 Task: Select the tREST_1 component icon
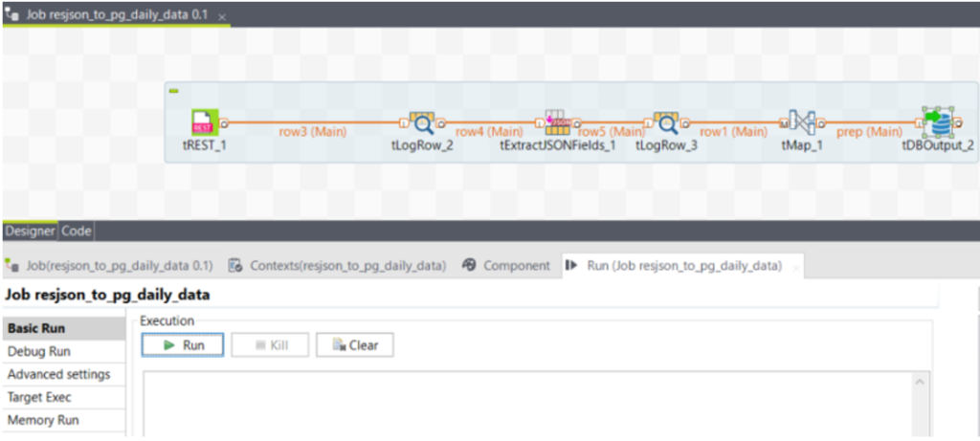tap(203, 122)
